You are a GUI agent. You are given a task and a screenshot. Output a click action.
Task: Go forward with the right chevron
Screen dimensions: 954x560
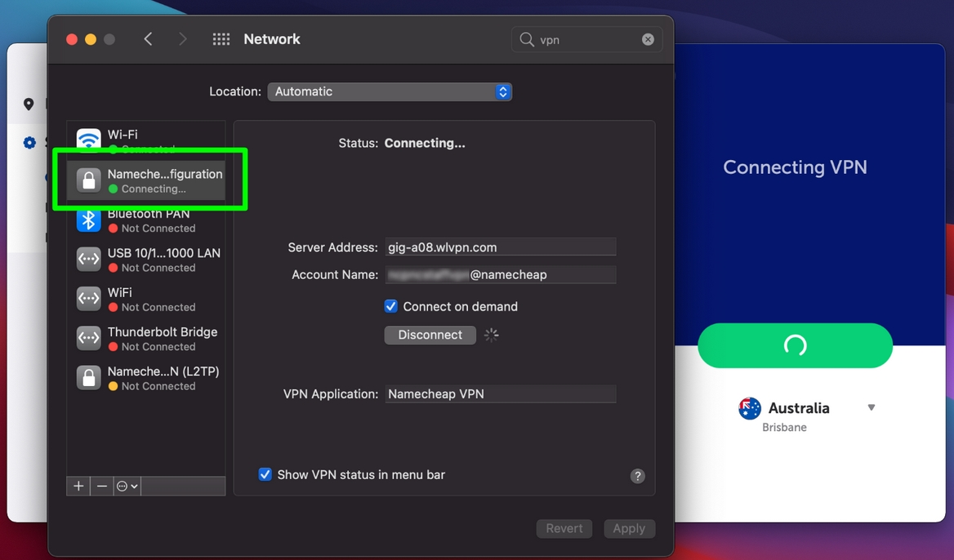point(182,39)
